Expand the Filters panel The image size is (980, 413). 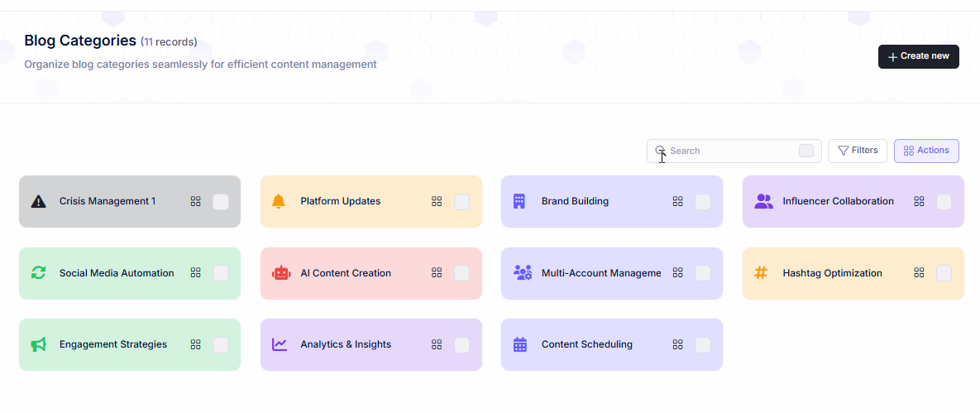click(x=858, y=151)
